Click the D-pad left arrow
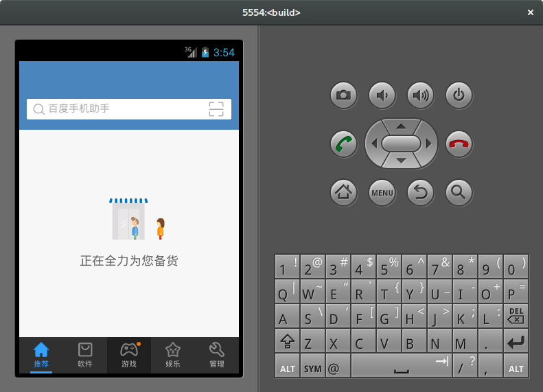The height and width of the screenshot is (392, 543). tap(374, 143)
